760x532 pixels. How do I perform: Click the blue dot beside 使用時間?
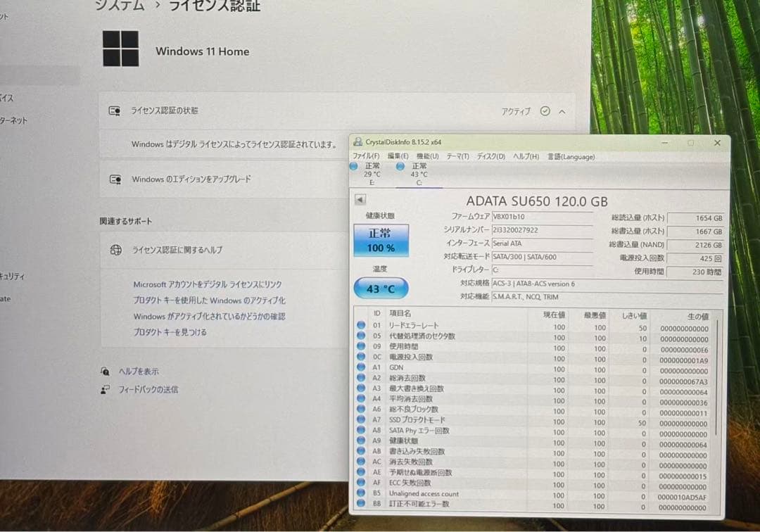pos(360,346)
